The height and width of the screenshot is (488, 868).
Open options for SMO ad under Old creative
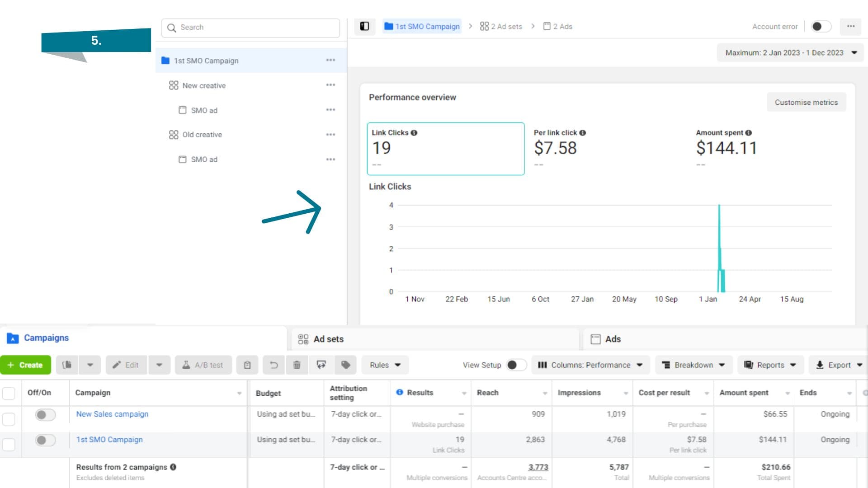pyautogui.click(x=330, y=160)
